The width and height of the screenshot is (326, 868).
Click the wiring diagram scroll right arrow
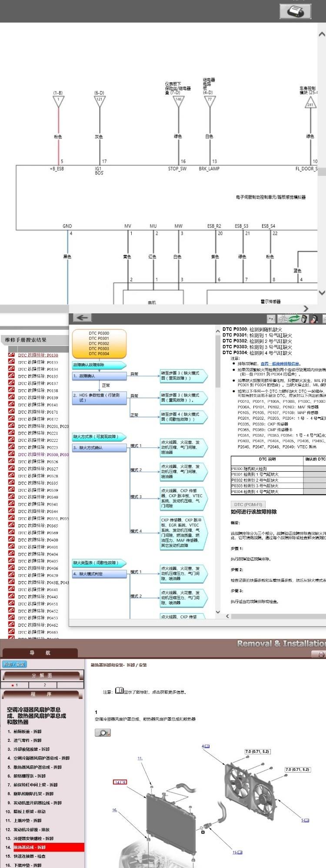(306, 308)
